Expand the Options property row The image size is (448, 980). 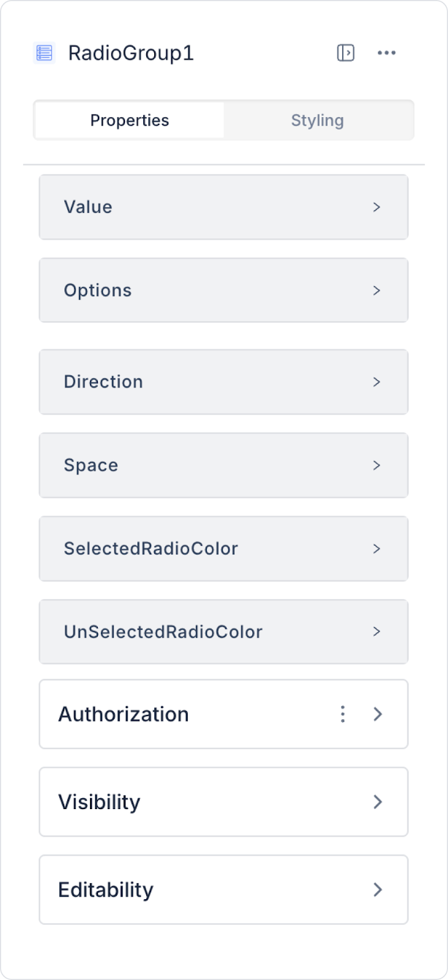(223, 290)
